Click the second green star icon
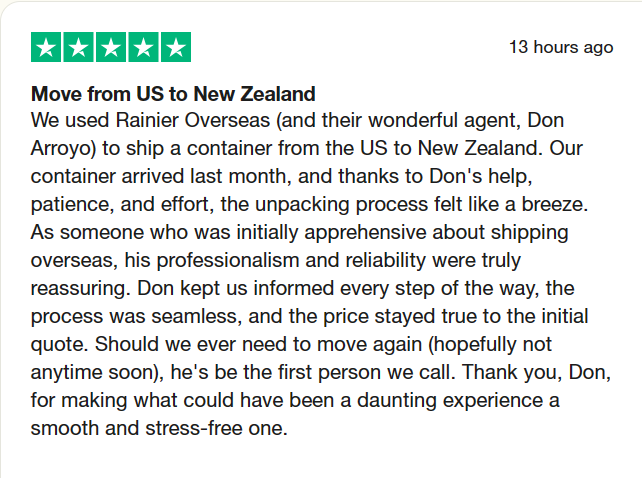This screenshot has height=478, width=642. tap(79, 47)
